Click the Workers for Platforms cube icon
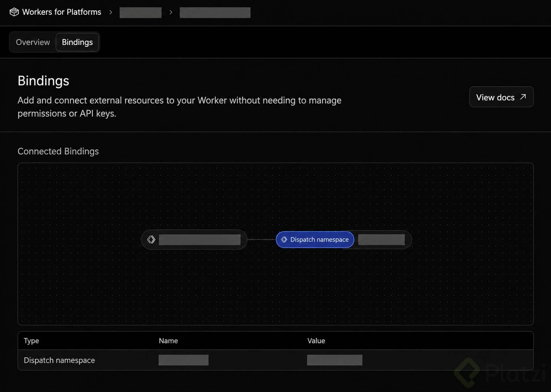 pyautogui.click(x=14, y=12)
